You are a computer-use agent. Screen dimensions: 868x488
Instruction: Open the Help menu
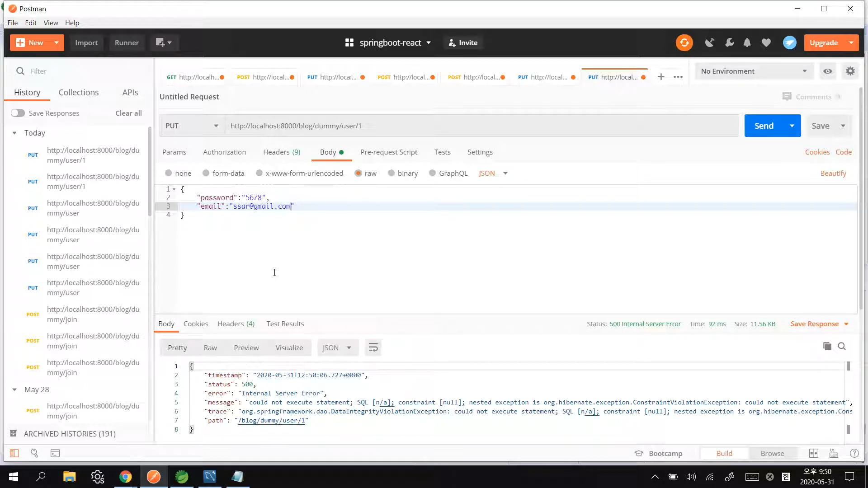72,23
